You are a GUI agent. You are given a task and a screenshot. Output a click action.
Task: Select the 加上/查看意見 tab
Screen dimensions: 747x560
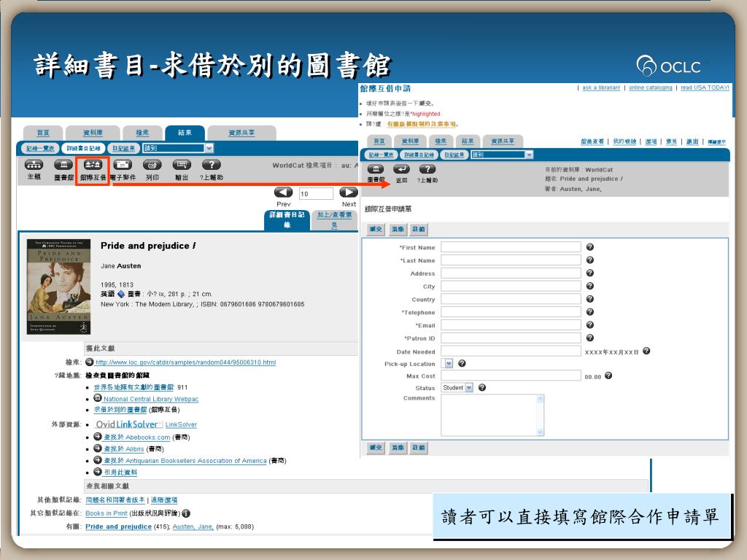pos(334,219)
